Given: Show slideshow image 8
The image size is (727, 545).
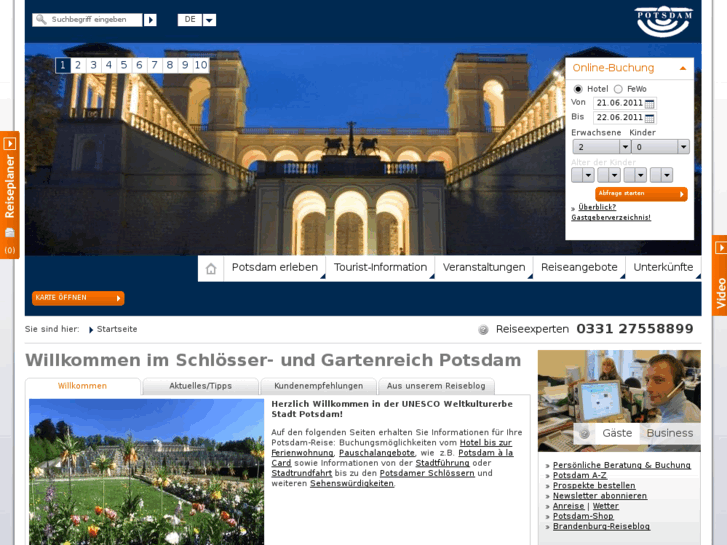Looking at the screenshot, I should point(170,65).
